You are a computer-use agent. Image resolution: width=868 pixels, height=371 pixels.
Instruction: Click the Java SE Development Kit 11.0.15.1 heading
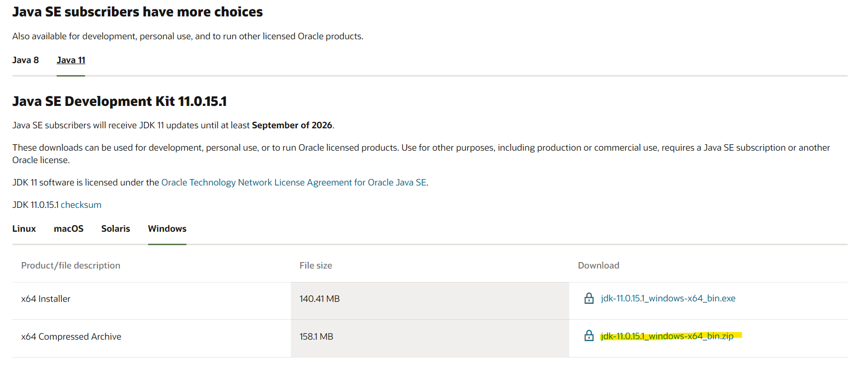pyautogui.click(x=119, y=101)
